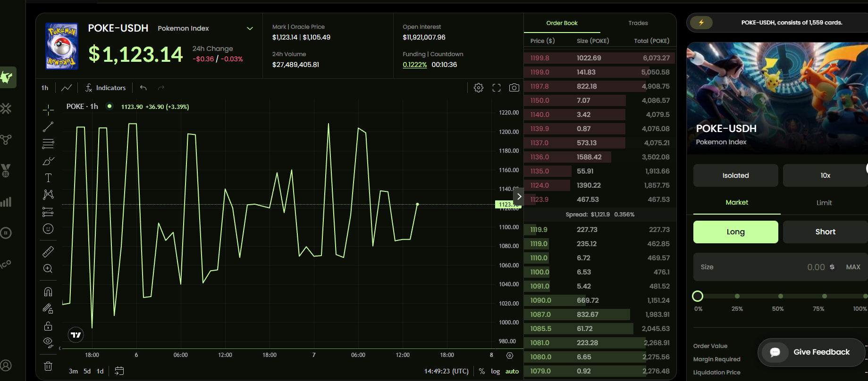Toggle the lock all drawings icon

(48, 326)
